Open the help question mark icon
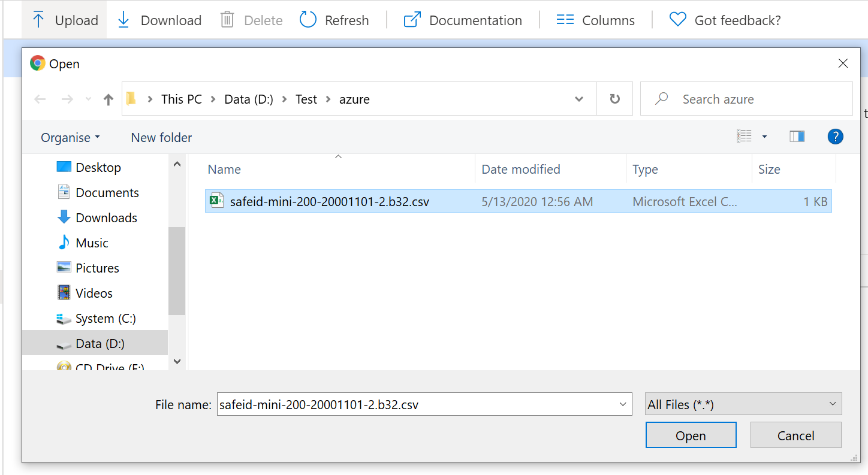Screen dimensions: 868x475 (x=835, y=137)
